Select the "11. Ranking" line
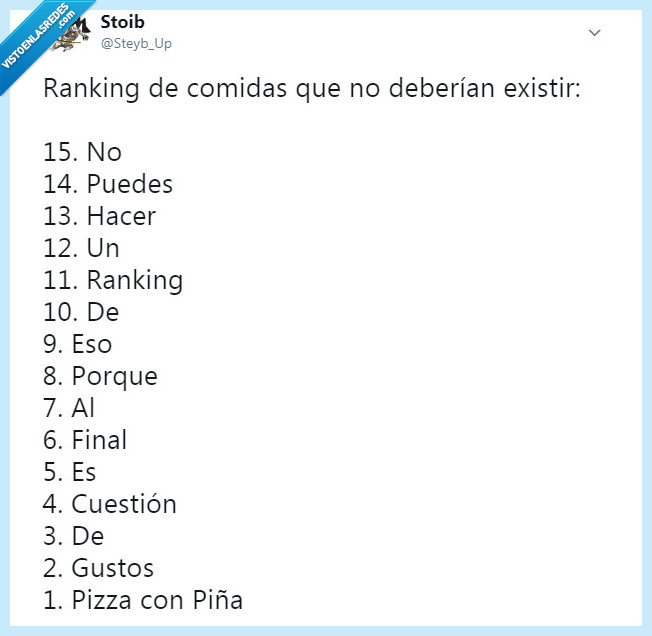Screen dimensions: 652x636 coord(113,280)
